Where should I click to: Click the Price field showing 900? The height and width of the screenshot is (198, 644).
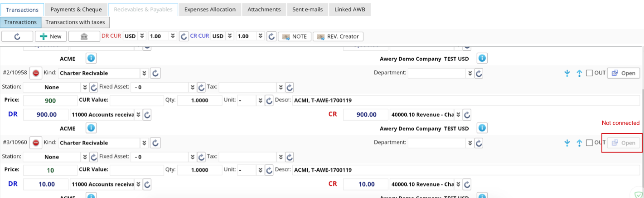tap(50, 101)
